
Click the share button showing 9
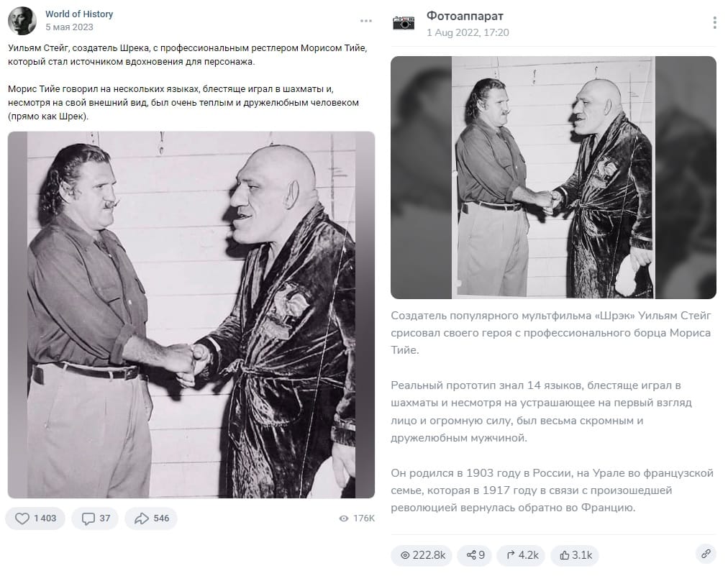pos(476,555)
